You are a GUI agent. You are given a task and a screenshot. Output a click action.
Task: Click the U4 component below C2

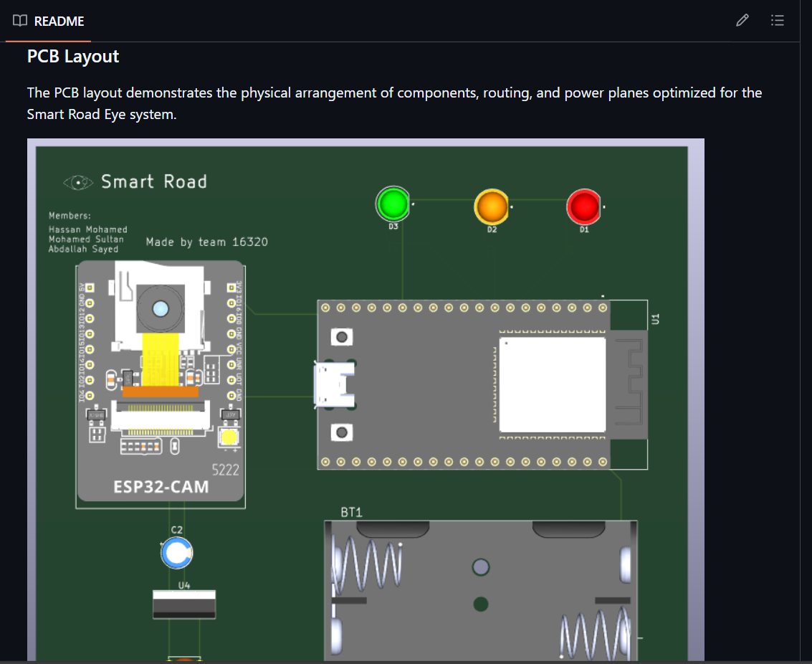tap(184, 604)
